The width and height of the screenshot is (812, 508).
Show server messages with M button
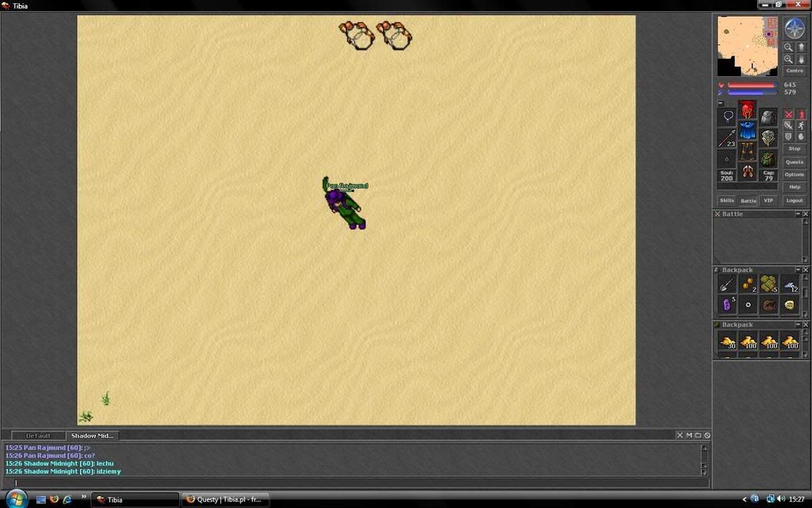[689, 436]
